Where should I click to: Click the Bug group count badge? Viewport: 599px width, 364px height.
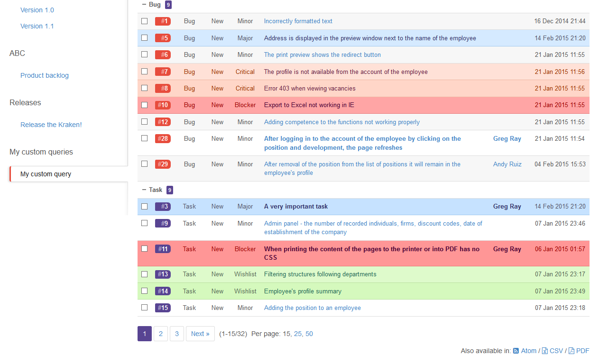[168, 5]
